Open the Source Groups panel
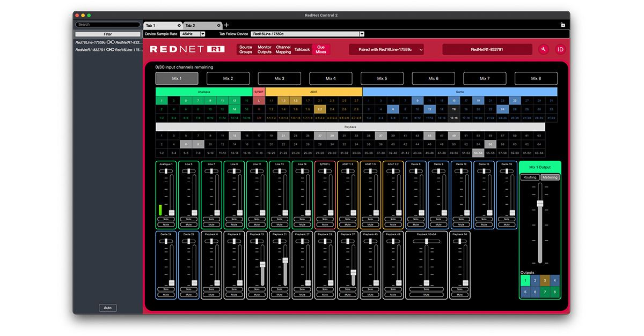Viewport: 644px width, 336px height. [x=245, y=49]
